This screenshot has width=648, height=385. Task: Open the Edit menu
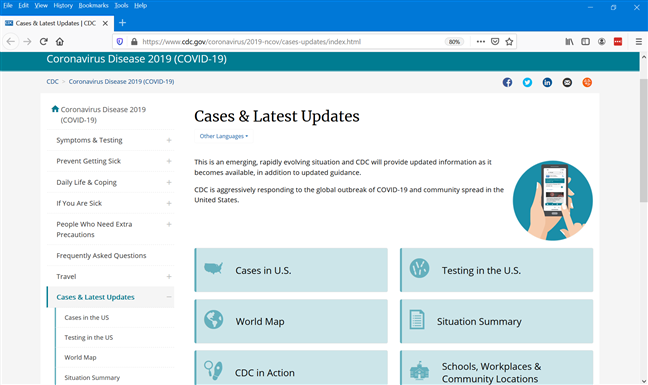[23, 5]
